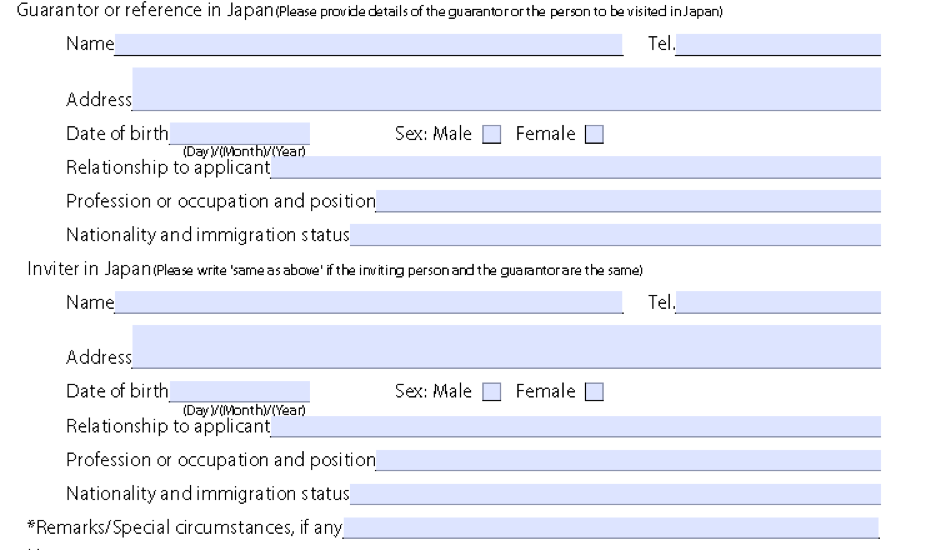
Task: Click the Guarantor Name input field
Action: tap(368, 44)
